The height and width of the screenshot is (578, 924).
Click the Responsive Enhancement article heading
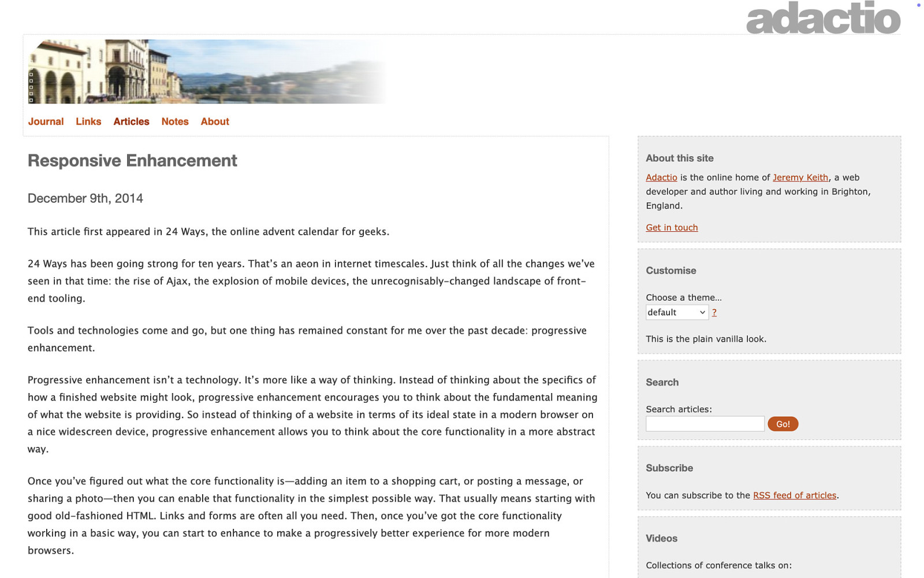pyautogui.click(x=132, y=161)
